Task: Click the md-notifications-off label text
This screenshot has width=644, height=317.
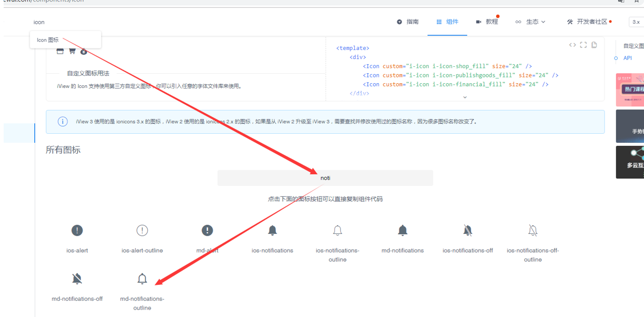Action: pyautogui.click(x=77, y=299)
